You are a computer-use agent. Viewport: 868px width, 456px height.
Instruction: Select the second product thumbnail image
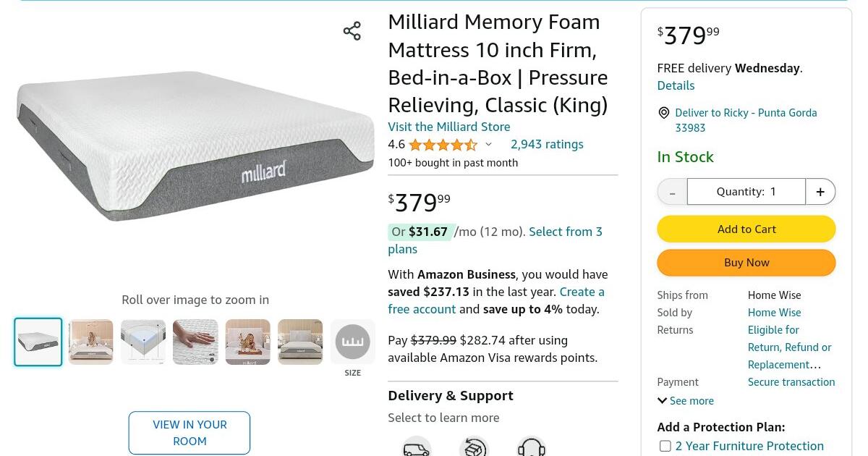[90, 342]
